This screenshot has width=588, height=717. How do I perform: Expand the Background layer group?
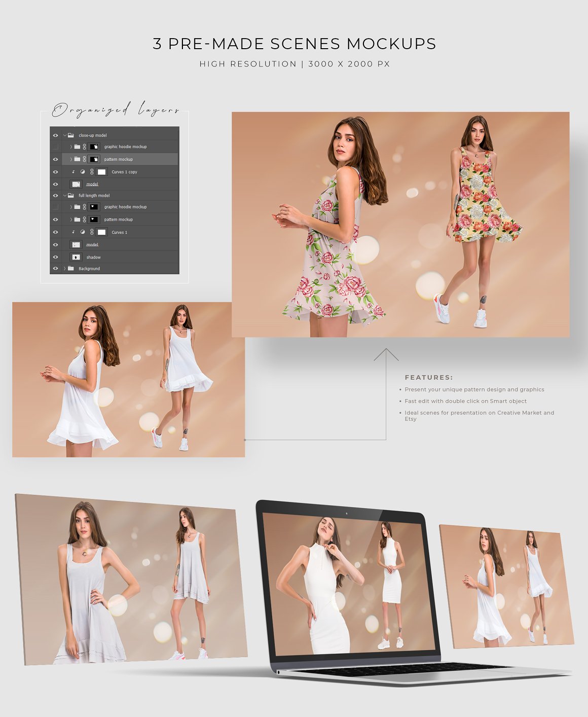point(64,269)
